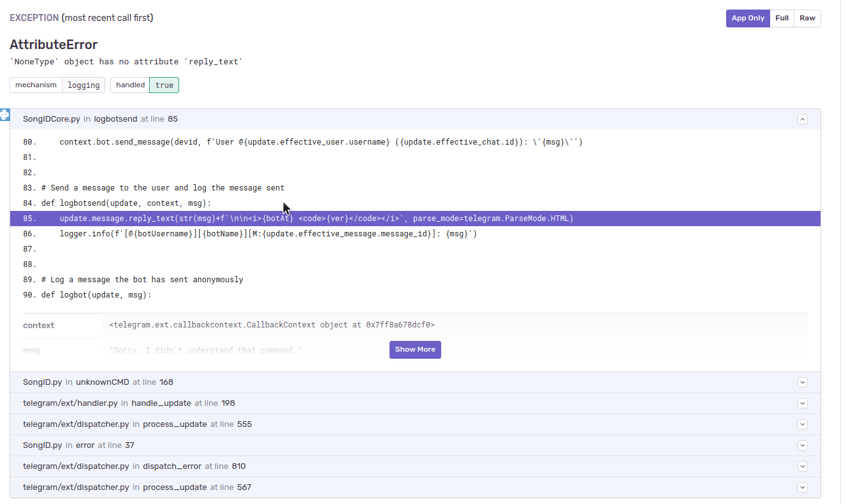Click the CallbackContext object value
Image resolution: width=846 pixels, height=504 pixels.
[x=272, y=325]
